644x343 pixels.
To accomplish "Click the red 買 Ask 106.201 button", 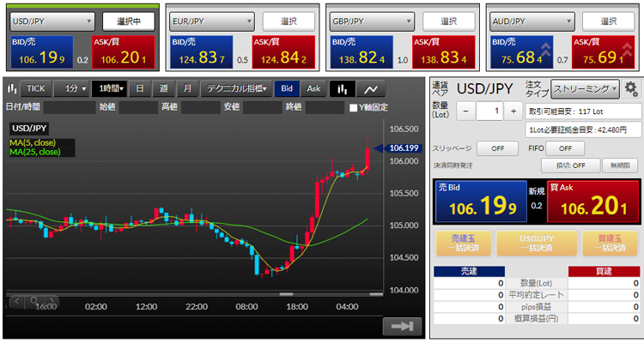I will pos(592,201).
